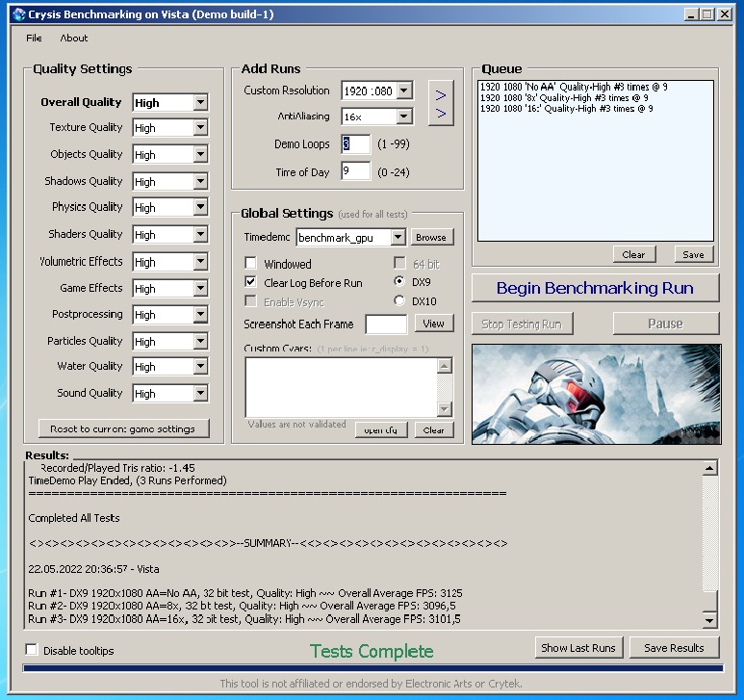Click Custom Cvars scrollbar down arrow

click(444, 408)
